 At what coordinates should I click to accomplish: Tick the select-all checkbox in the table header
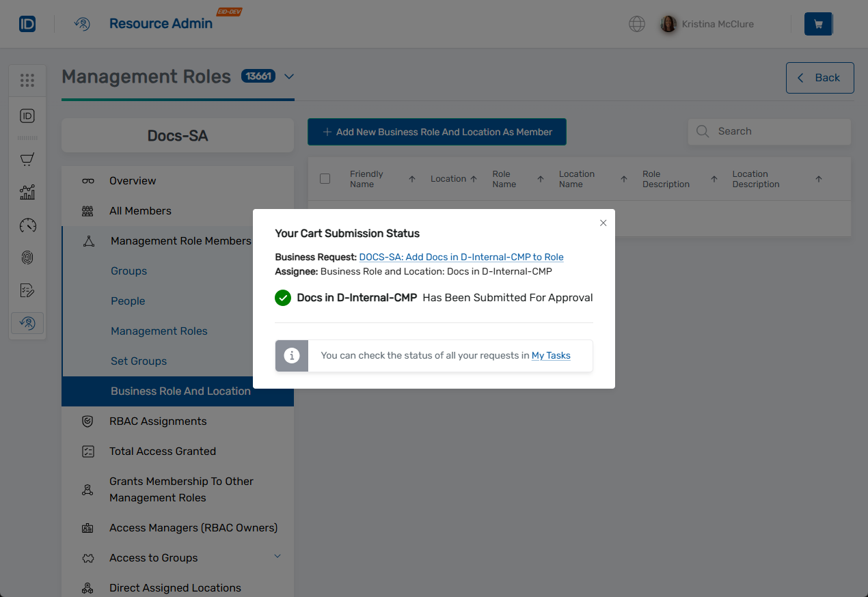[325, 178]
